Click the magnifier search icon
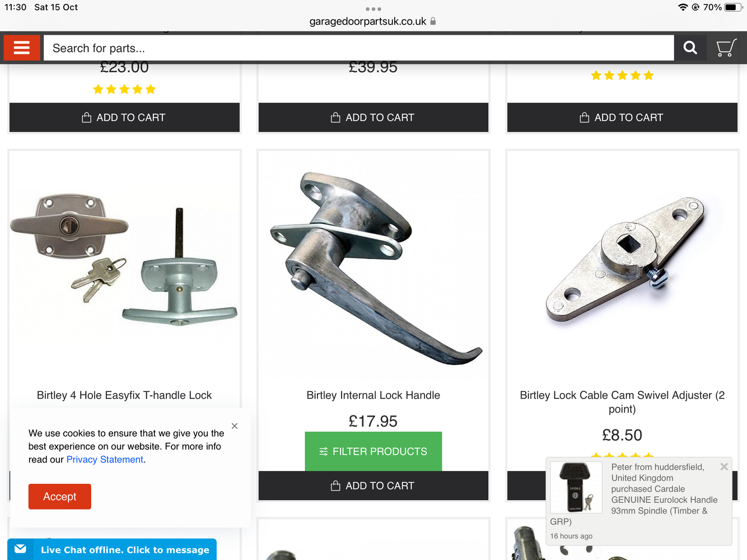The height and width of the screenshot is (560, 747). (690, 48)
